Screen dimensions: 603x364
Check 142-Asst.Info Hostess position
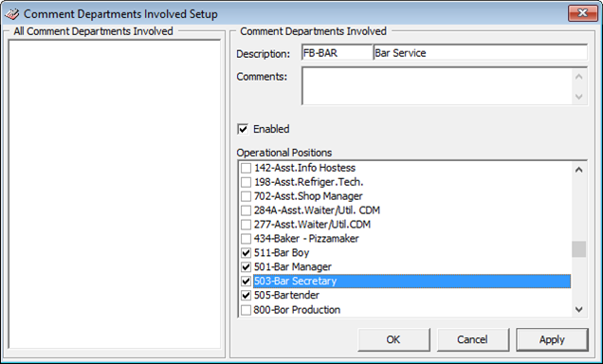(x=246, y=168)
